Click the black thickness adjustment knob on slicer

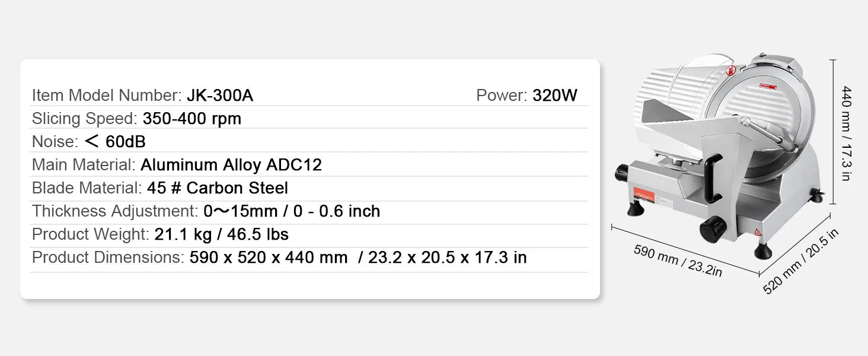click(711, 227)
